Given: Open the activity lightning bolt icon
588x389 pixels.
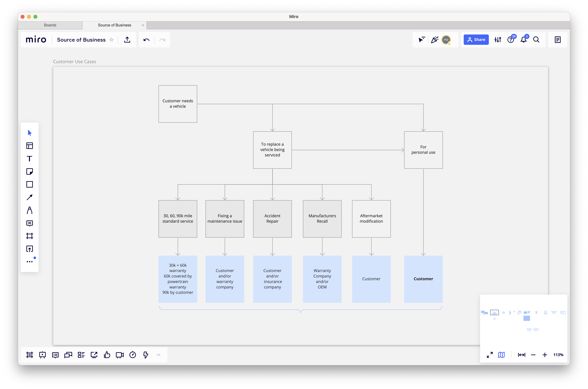Looking at the screenshot, I should point(146,355).
